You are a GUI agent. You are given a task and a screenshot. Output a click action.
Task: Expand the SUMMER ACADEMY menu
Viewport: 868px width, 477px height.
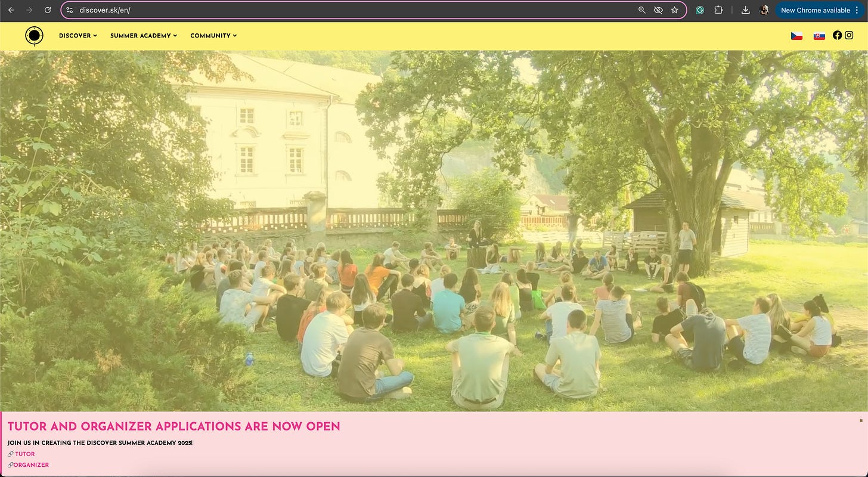(x=144, y=36)
